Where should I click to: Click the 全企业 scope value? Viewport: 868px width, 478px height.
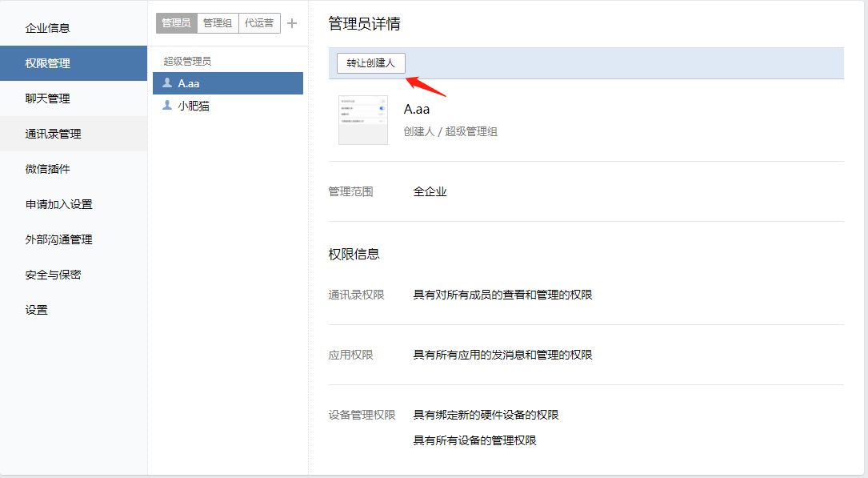(430, 191)
